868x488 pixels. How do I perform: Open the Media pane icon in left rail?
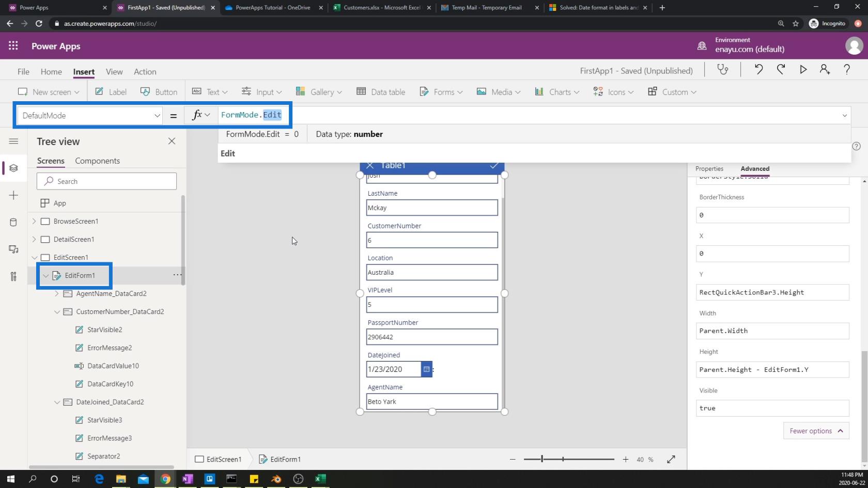[14, 249]
